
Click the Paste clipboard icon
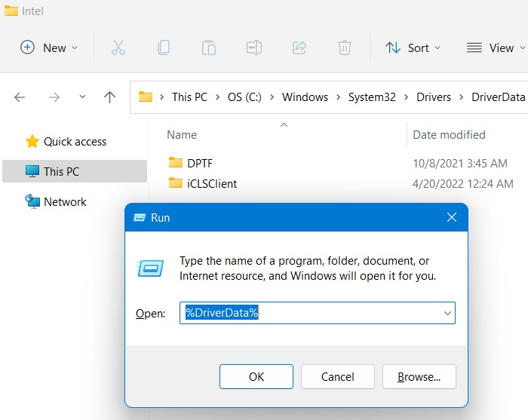pyautogui.click(x=209, y=48)
